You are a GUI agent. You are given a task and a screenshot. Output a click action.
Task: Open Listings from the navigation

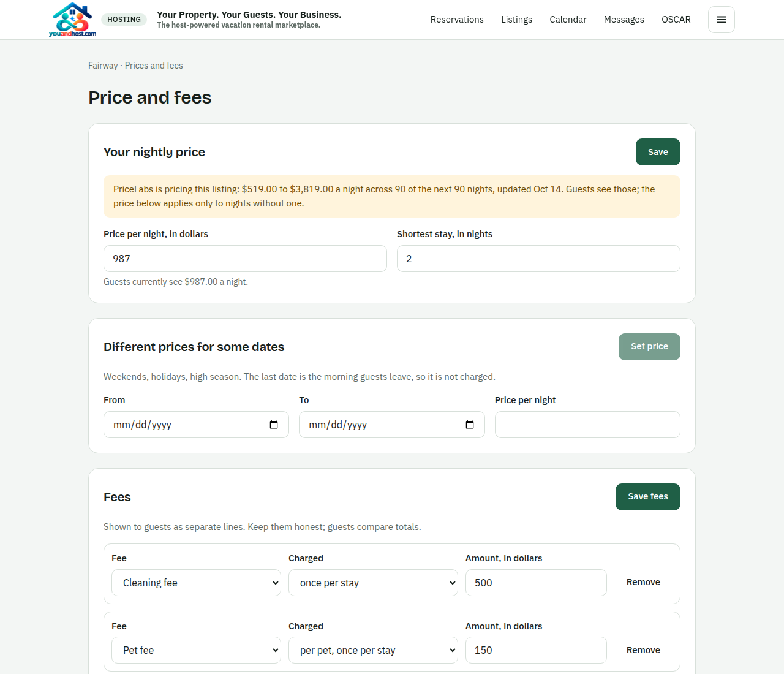pyautogui.click(x=516, y=20)
